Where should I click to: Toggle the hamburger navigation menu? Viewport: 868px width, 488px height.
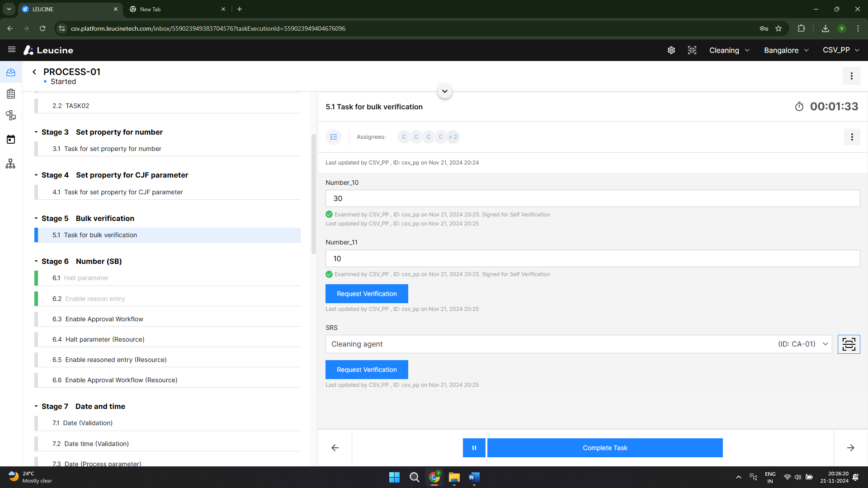pyautogui.click(x=12, y=50)
